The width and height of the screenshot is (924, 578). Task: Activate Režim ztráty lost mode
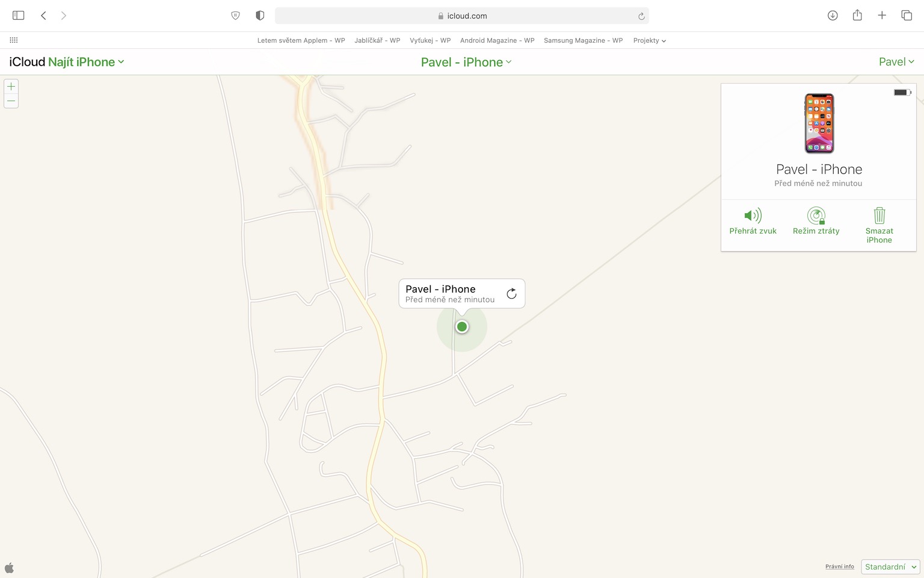point(816,221)
